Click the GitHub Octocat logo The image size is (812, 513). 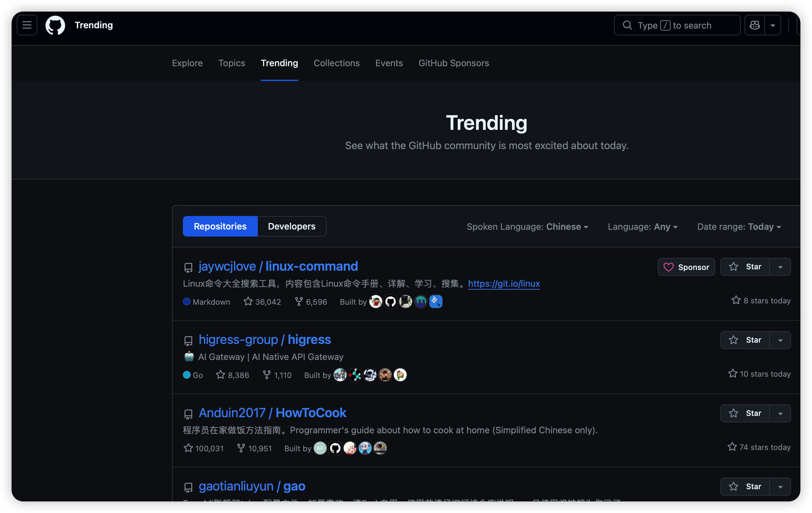pos(55,25)
